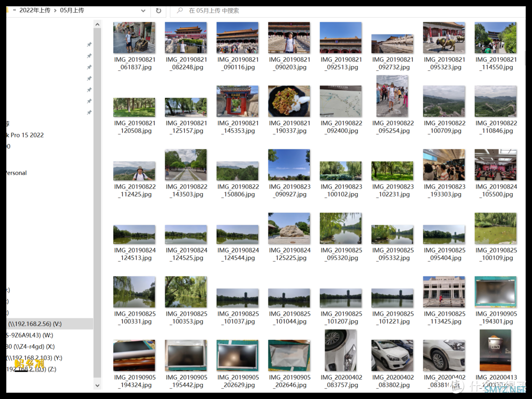Select thumbnail IMG_20190821_082248.jpg
This screenshot has width=532, height=399.
[x=186, y=37]
